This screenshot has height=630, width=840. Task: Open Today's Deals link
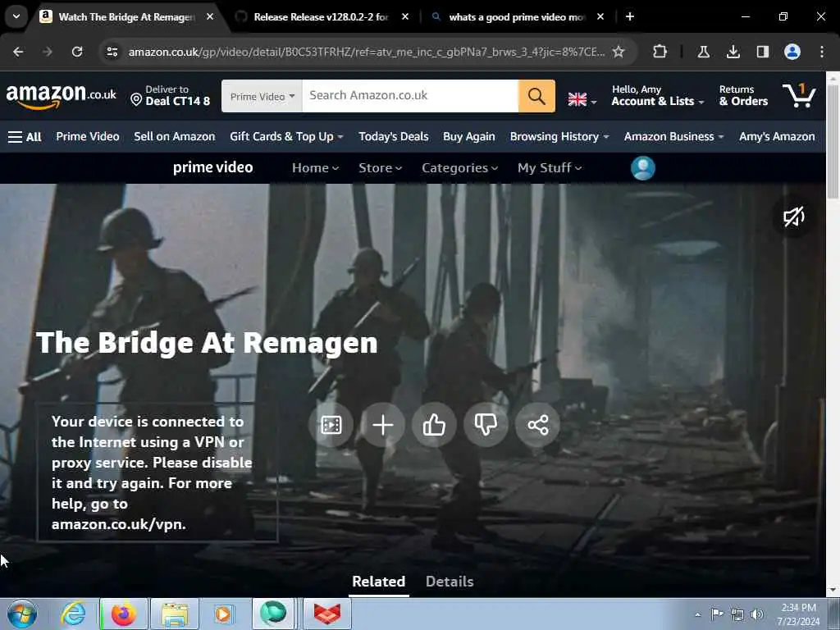tap(393, 137)
